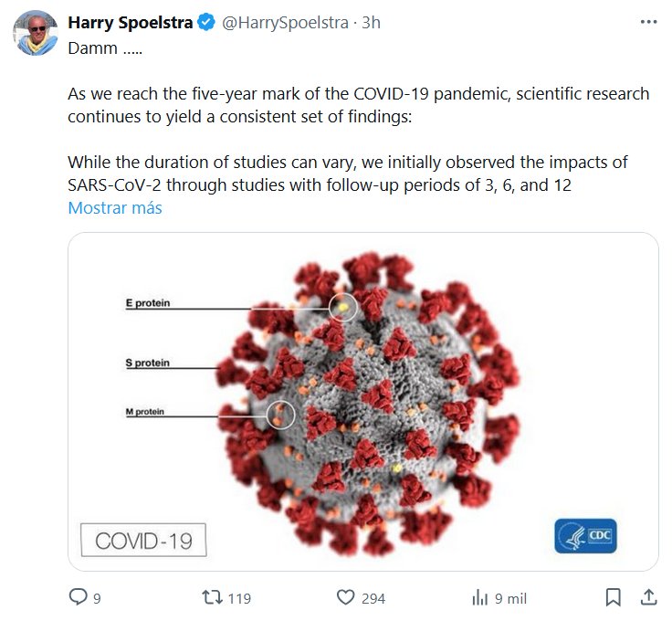Click the share upload arrow icon

pos(647,597)
